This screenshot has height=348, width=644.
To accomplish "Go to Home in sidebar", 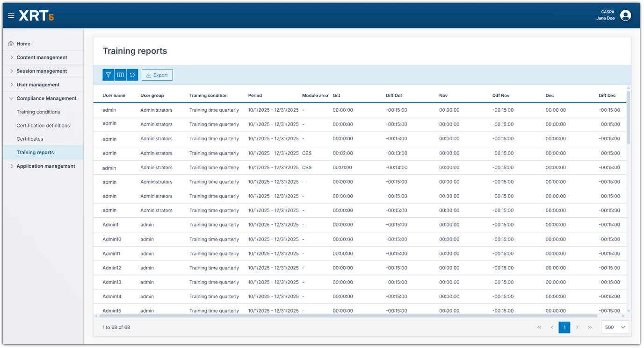I will click(23, 44).
